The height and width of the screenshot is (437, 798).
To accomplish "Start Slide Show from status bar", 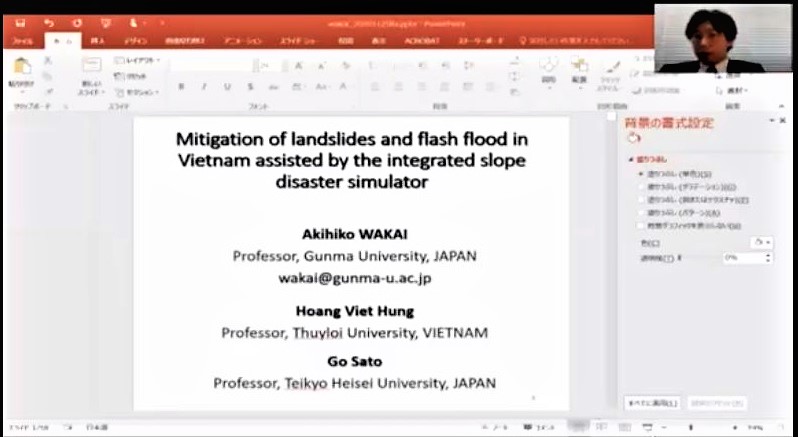I will click(647, 427).
